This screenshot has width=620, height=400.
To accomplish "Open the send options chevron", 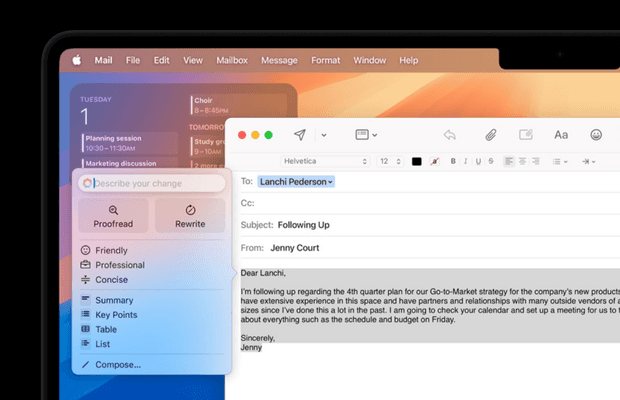I will [x=324, y=135].
